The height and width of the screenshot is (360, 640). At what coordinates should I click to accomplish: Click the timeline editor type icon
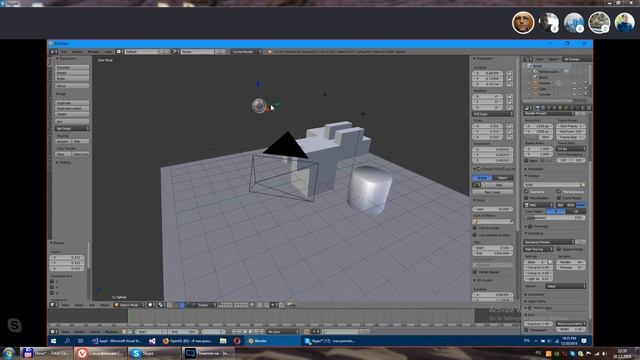click(x=53, y=331)
